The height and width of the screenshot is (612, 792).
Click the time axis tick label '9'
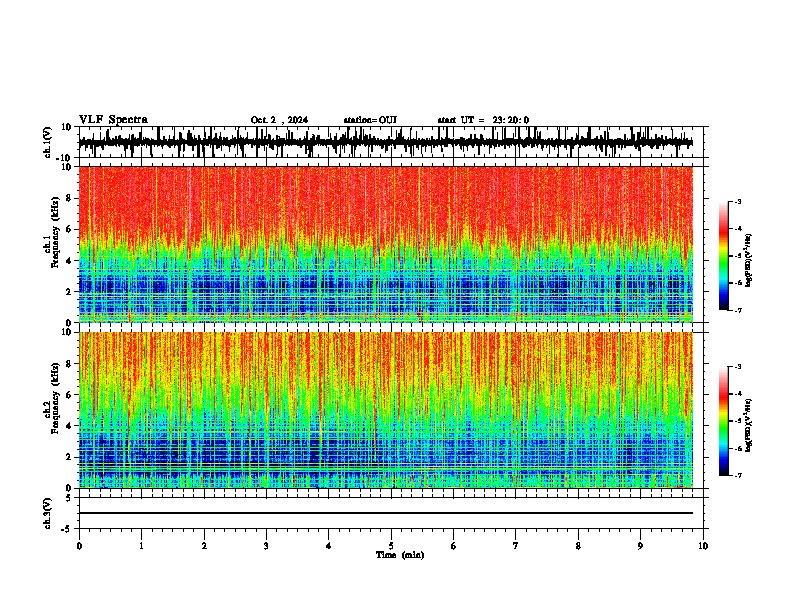(x=640, y=546)
